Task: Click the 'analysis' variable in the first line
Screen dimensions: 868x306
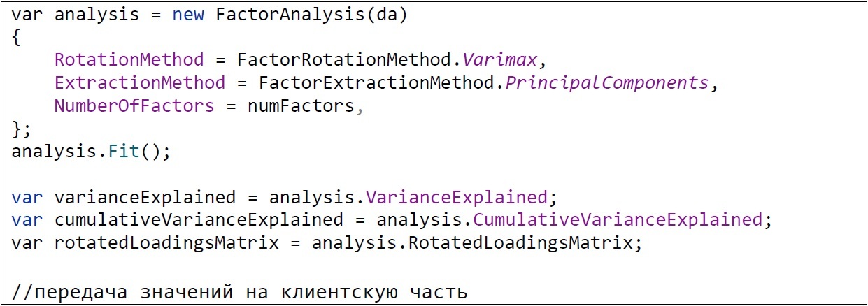Action: click(x=97, y=15)
